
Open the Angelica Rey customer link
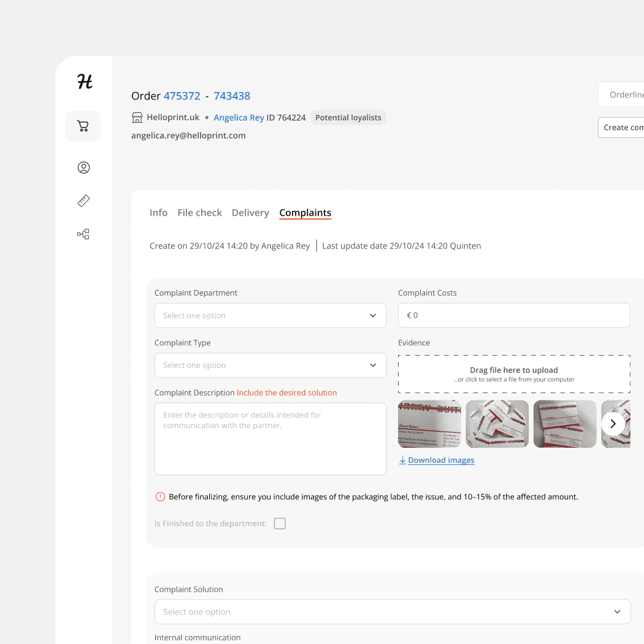pyautogui.click(x=239, y=117)
